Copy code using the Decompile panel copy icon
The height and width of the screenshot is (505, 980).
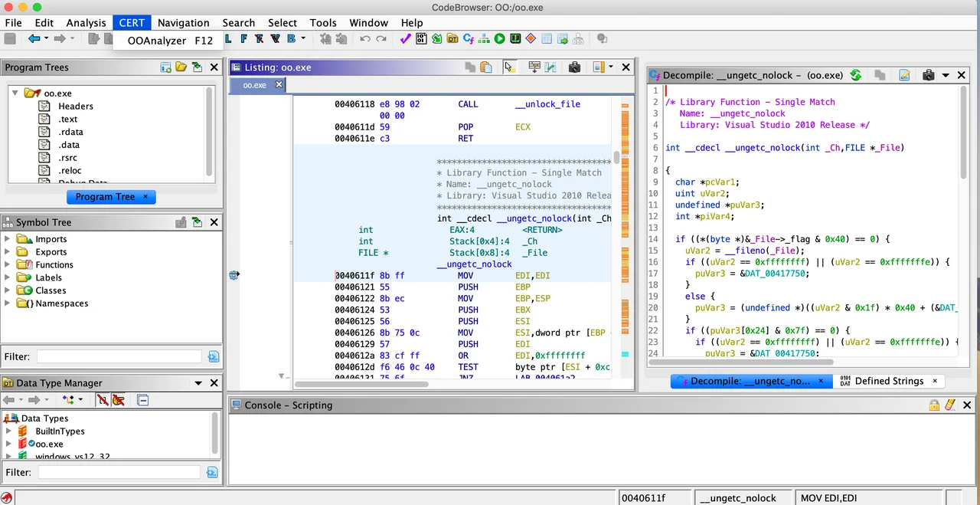pos(880,75)
